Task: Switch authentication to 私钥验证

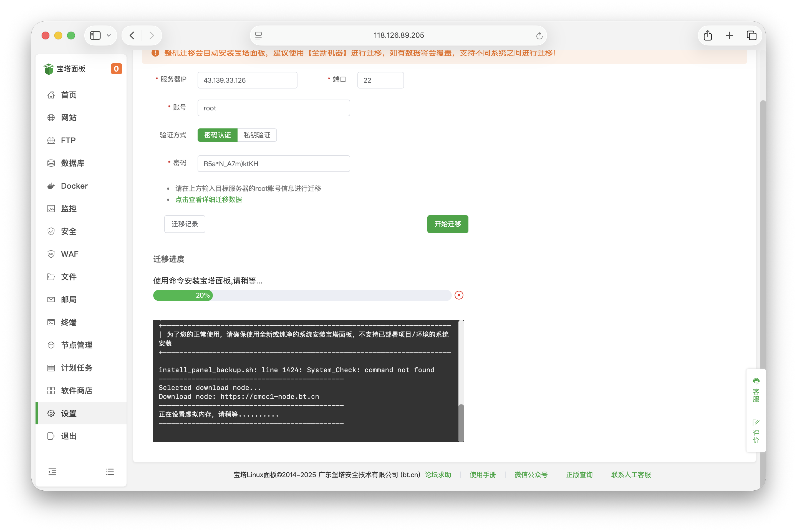Action: 257,135
